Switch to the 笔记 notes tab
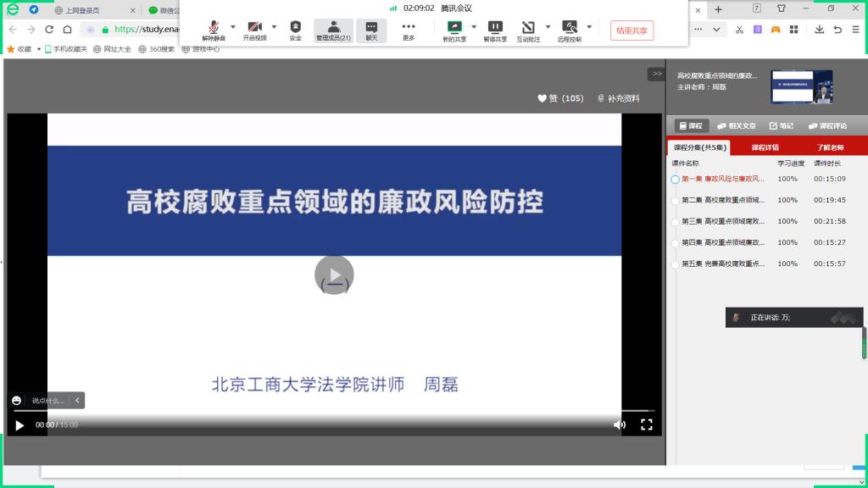Viewport: 868px width, 488px height. 781,125
